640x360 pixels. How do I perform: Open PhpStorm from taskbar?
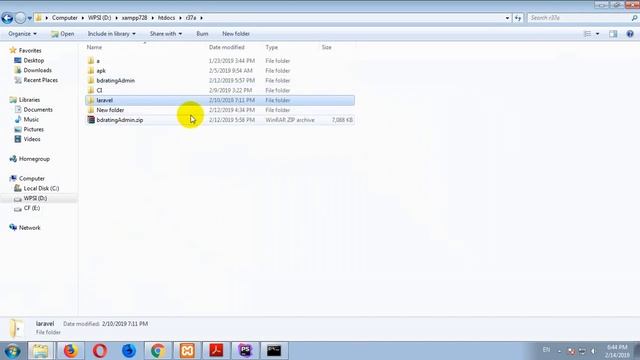point(245,351)
